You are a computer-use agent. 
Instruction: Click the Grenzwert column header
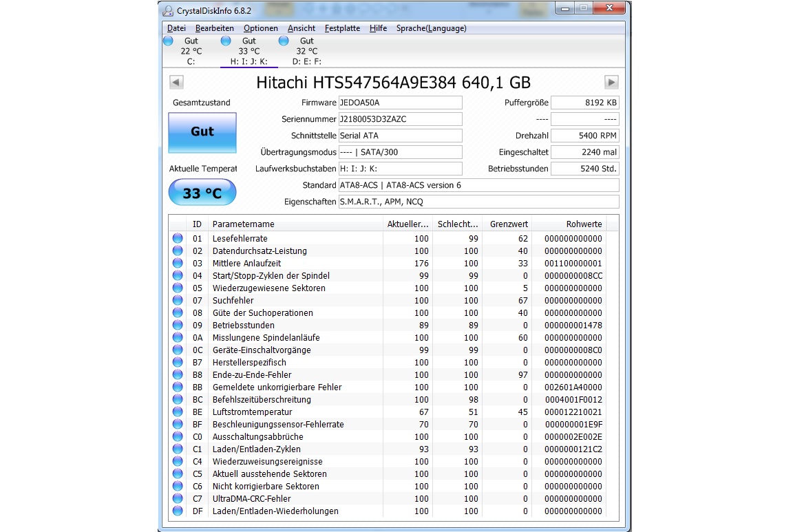click(x=507, y=224)
